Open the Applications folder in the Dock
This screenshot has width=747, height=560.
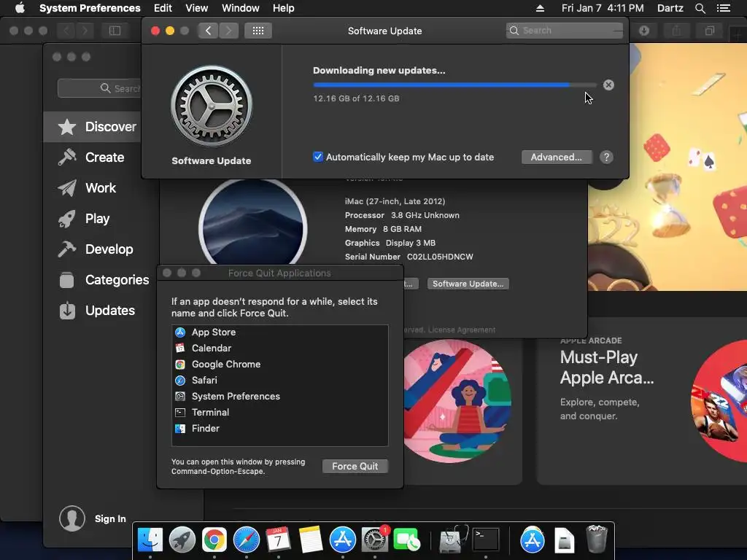click(x=532, y=540)
